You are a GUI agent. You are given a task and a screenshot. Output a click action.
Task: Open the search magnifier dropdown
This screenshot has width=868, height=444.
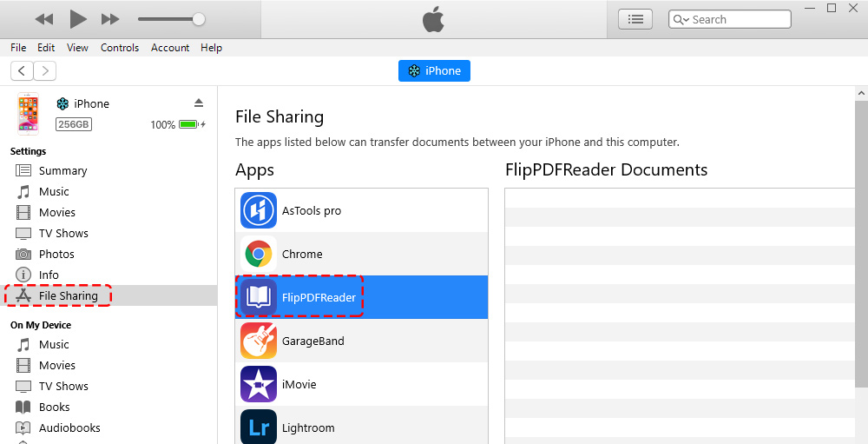click(x=681, y=20)
